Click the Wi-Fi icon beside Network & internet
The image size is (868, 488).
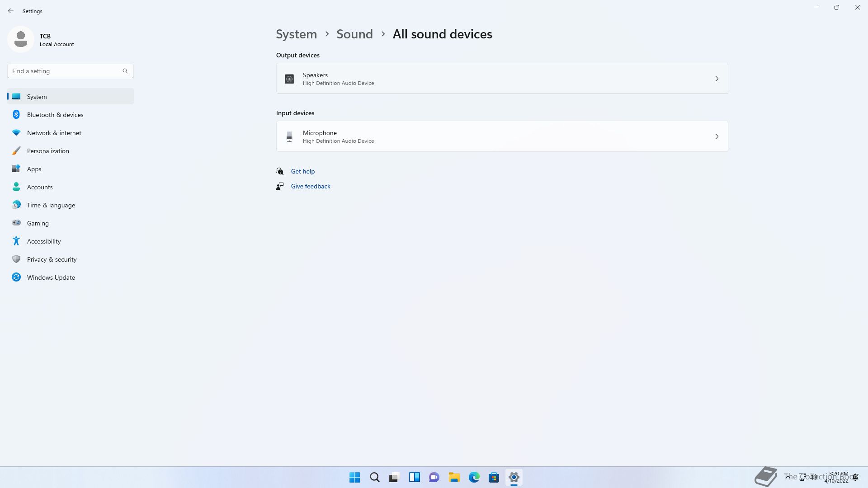[16, 133]
